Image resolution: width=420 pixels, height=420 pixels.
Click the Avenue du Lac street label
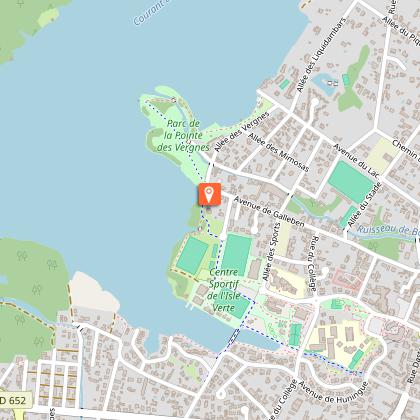[x=357, y=160]
